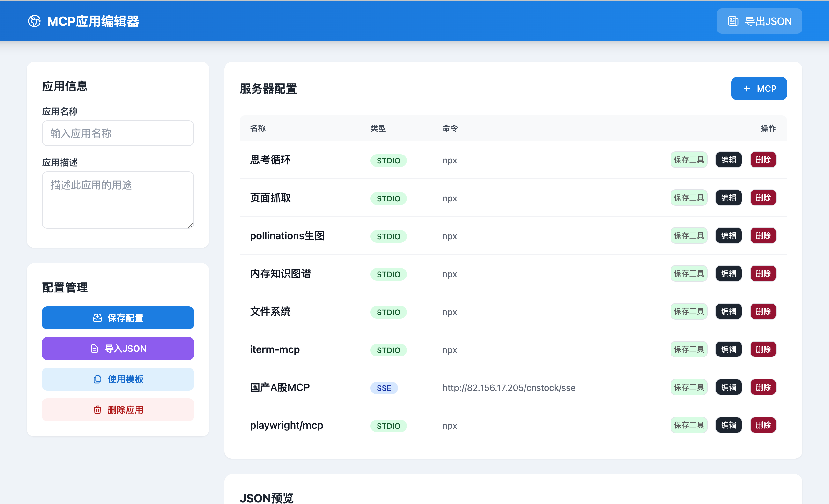Viewport: 829px width, 504px height.
Task: Save tools for iterm-mcp server
Action: coord(688,350)
